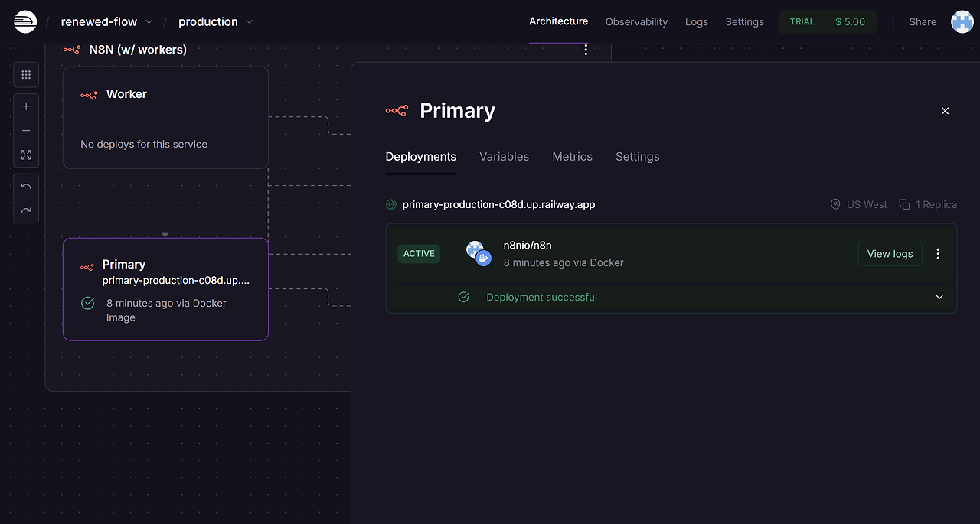Click the ACTIVE status badge
980x524 pixels.
click(419, 254)
